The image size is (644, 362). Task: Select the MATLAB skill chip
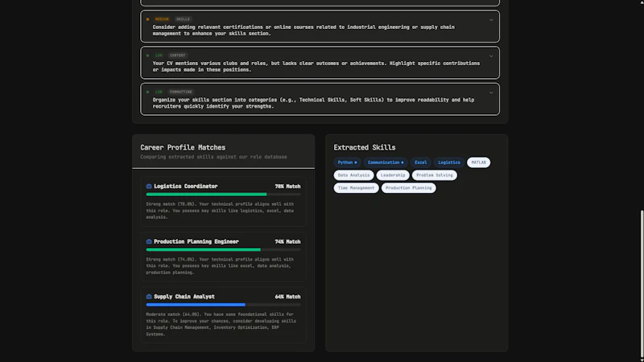478,162
